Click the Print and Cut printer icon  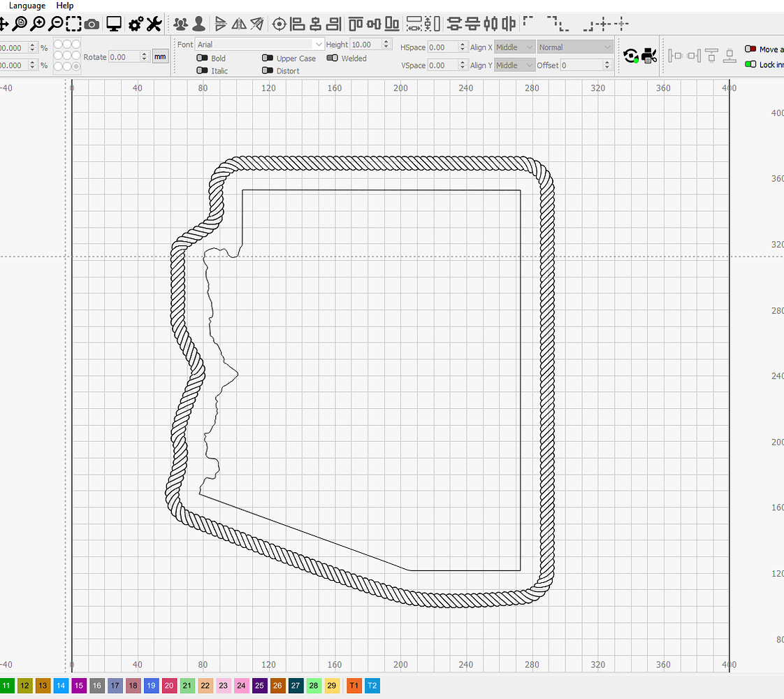click(x=649, y=56)
